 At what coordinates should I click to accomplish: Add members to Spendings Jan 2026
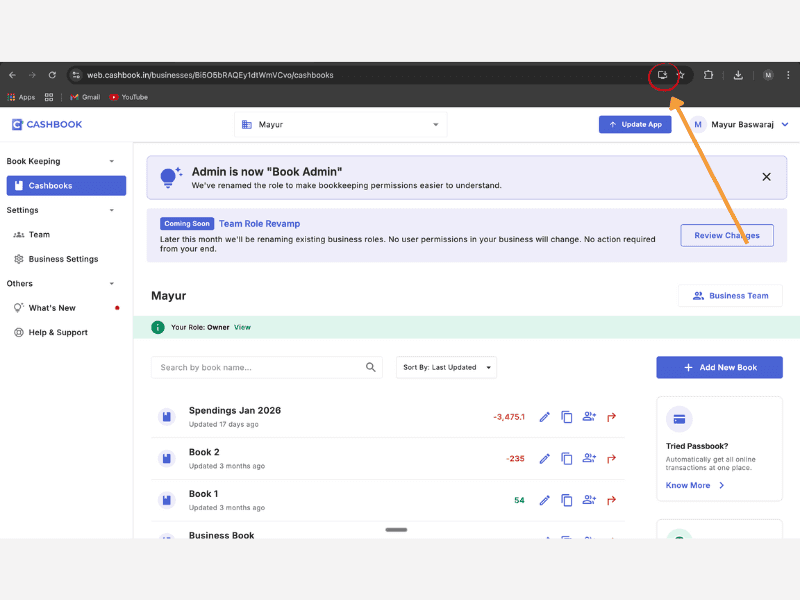pos(589,417)
